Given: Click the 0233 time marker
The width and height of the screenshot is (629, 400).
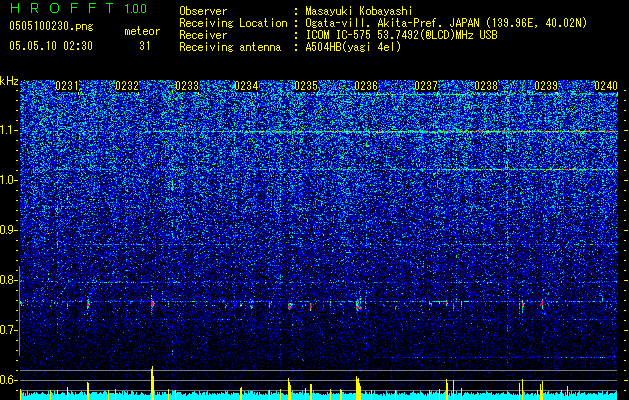Looking at the screenshot, I should click(187, 86).
